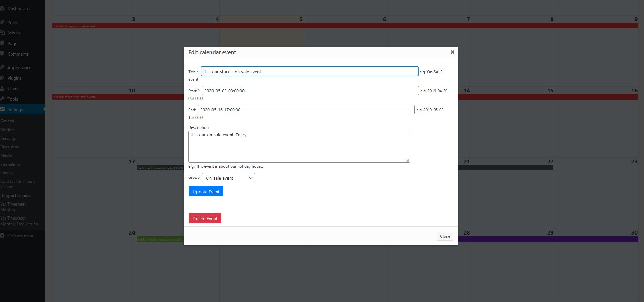The width and height of the screenshot is (644, 302).
Task: Open Yes Timesheet Monthly Free Version link
Action: [x=19, y=221]
